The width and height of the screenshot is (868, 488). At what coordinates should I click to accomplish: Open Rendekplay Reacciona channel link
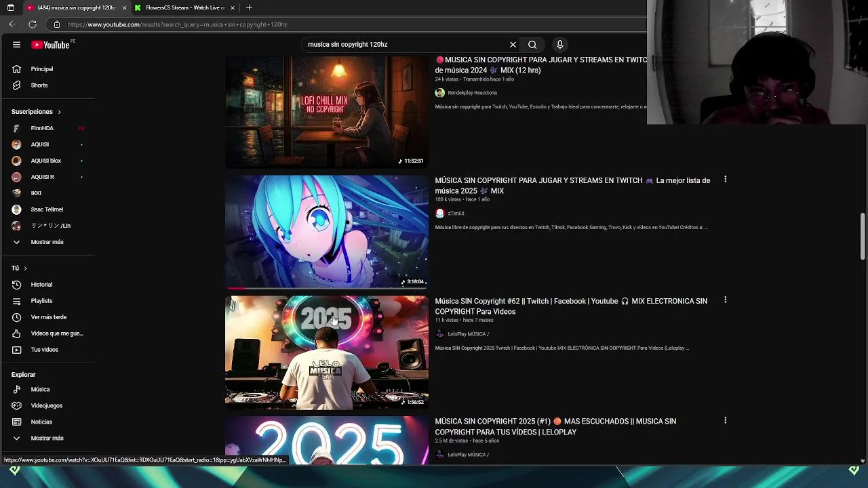(x=472, y=93)
